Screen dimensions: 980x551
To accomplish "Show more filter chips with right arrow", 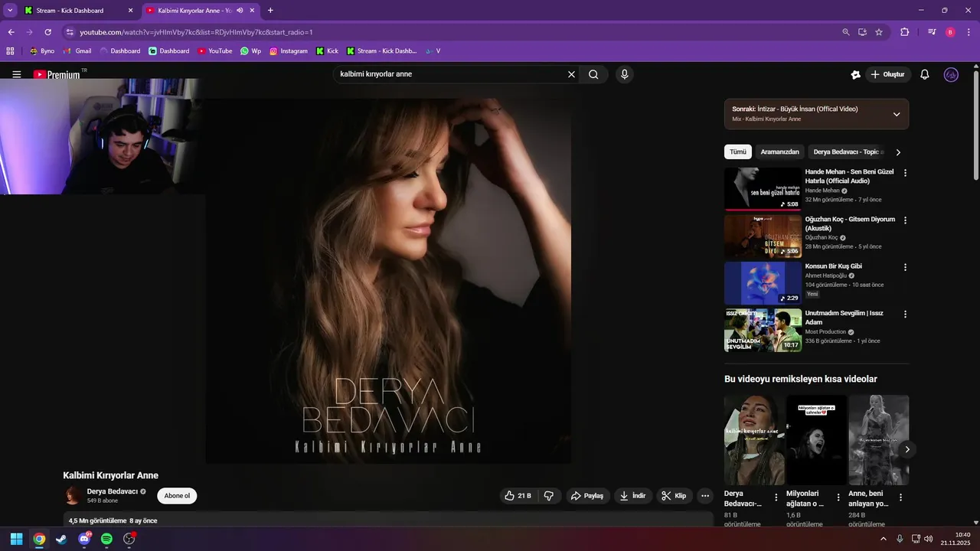I will tap(898, 152).
